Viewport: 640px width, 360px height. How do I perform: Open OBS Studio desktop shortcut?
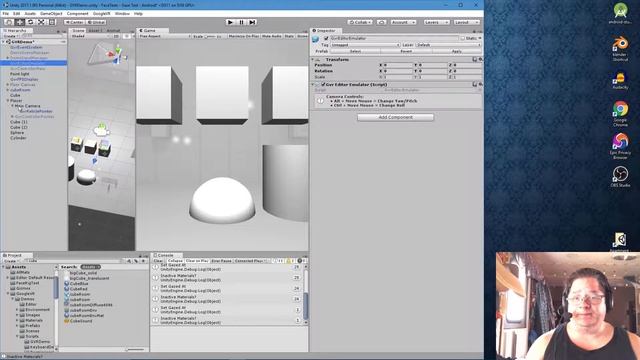[620, 177]
